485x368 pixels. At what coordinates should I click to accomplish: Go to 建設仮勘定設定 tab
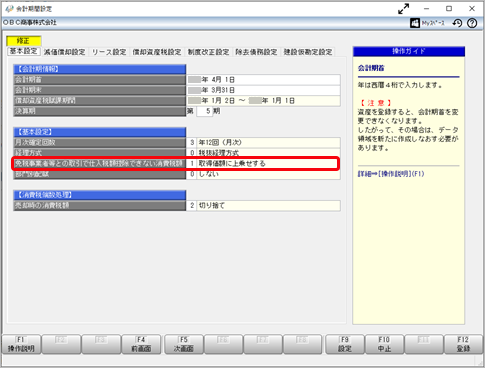click(308, 52)
